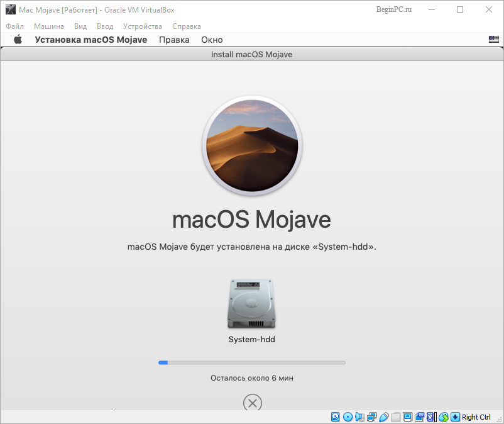Viewport: 504px width, 424px height.
Task: Open the Окно menu
Action: coord(212,40)
